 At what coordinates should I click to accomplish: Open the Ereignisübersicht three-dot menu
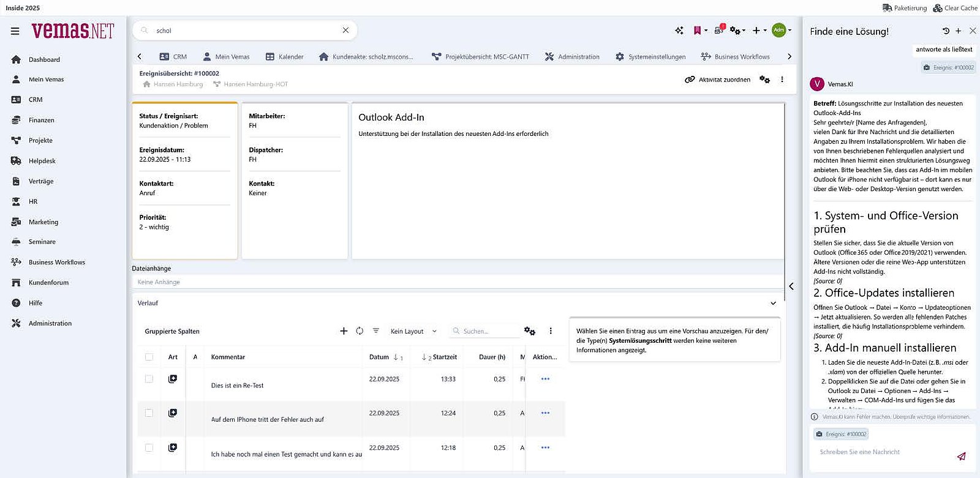(782, 80)
